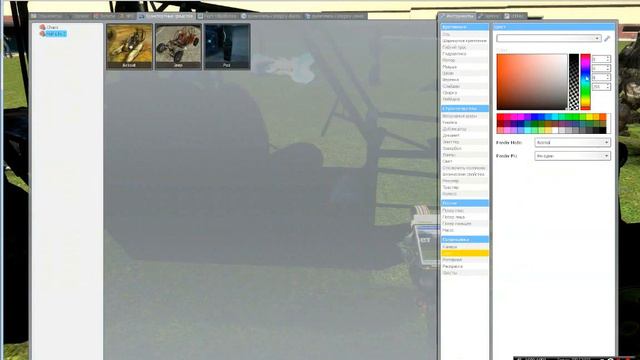
Task: Open the color preset dropdown at top
Action: (549, 38)
